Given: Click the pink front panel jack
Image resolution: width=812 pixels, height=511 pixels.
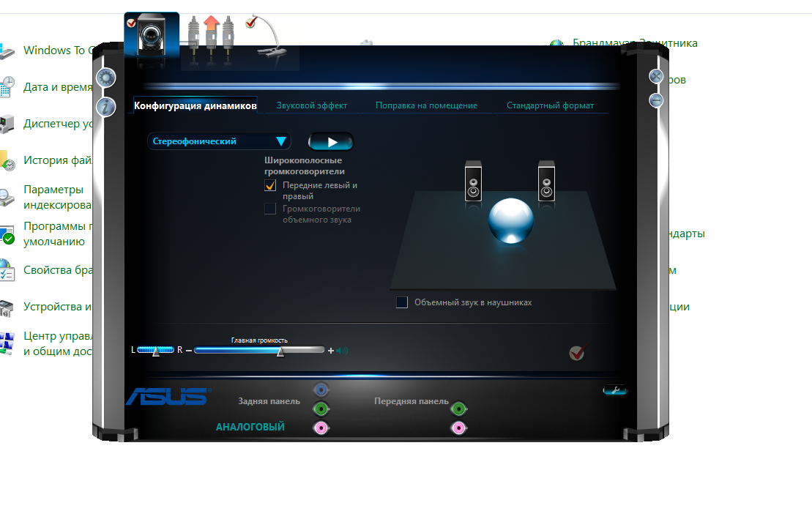Looking at the screenshot, I should (458, 428).
